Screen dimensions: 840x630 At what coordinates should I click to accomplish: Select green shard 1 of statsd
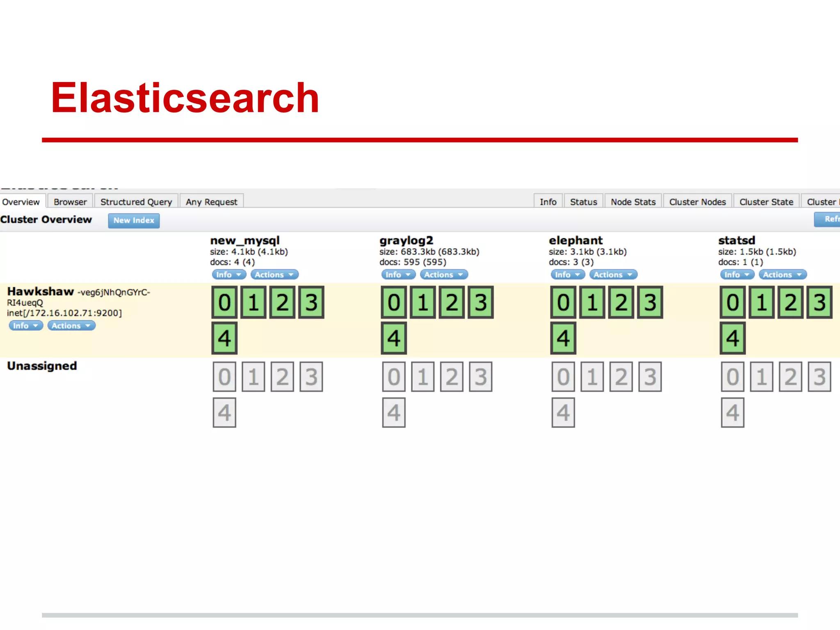pos(762,302)
